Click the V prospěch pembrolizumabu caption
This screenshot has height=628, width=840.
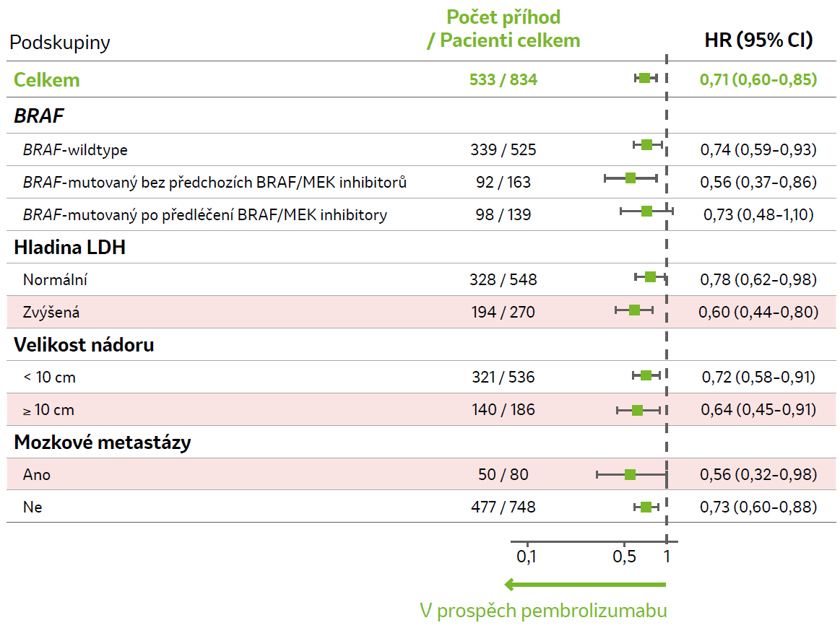point(543,611)
